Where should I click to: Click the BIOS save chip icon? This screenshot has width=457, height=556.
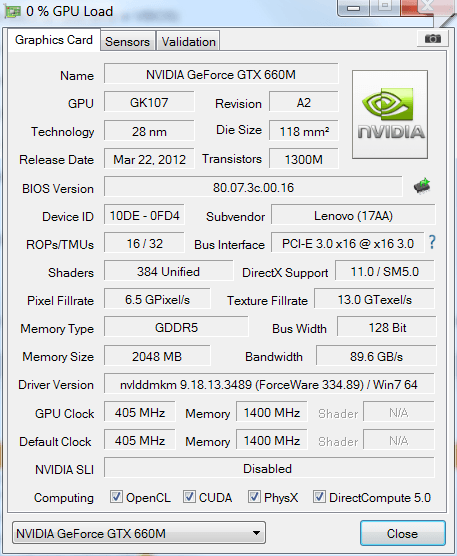click(x=422, y=186)
